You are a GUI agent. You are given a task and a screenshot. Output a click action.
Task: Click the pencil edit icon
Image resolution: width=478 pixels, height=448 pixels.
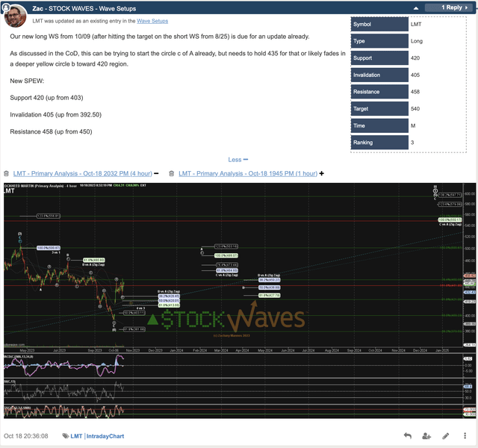(446, 435)
